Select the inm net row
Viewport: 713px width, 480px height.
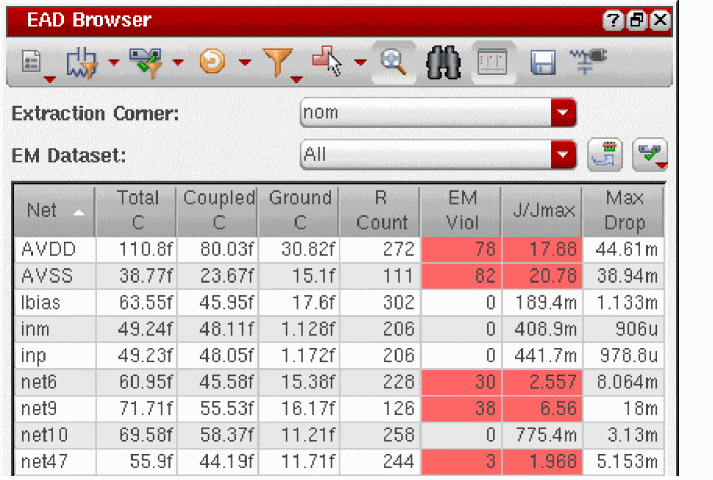(339, 329)
